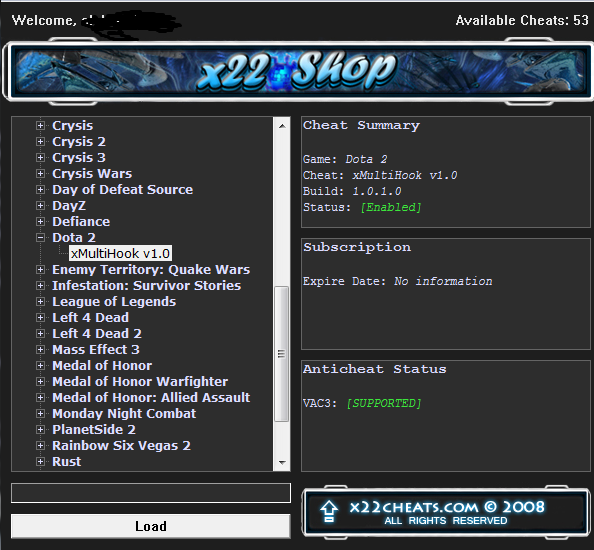Click the x22 Shop banner logo
Image resolution: width=594 pixels, height=550 pixels.
[x=297, y=71]
